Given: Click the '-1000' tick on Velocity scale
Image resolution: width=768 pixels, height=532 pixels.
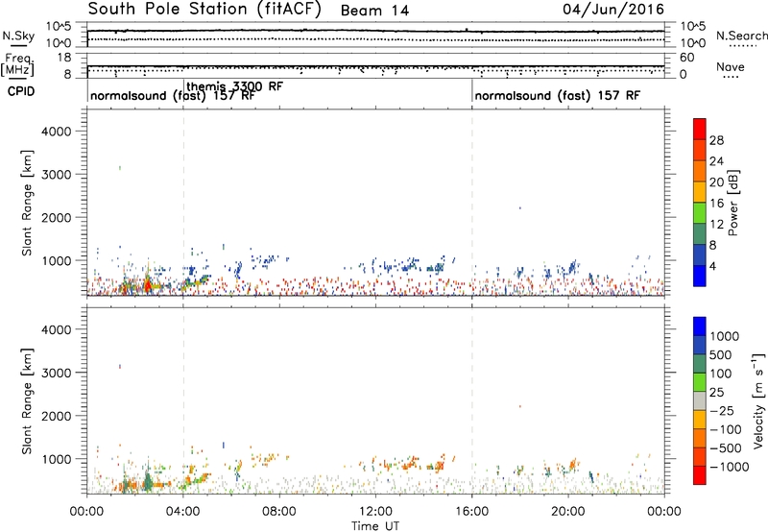Looking at the screenshot, I should [x=730, y=467].
